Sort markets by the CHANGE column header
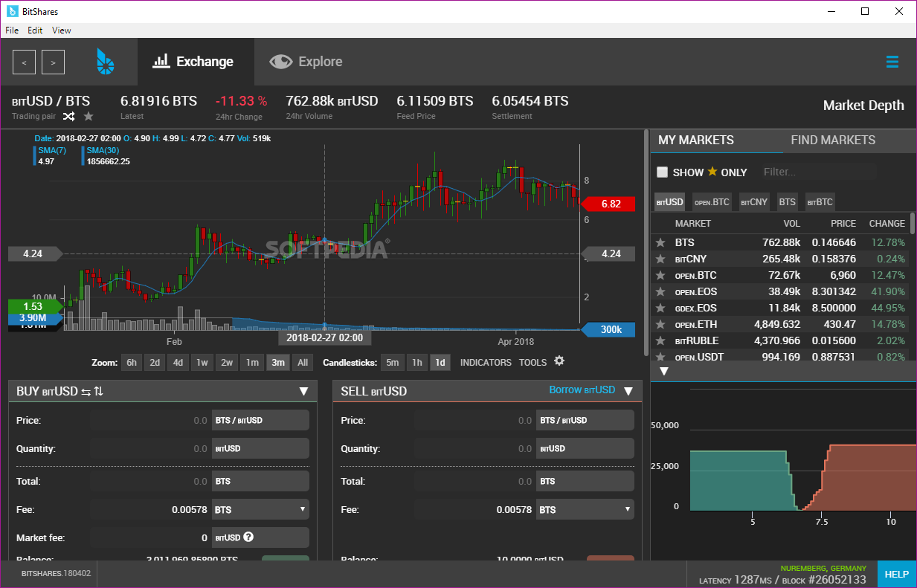The image size is (917, 588). click(x=887, y=223)
